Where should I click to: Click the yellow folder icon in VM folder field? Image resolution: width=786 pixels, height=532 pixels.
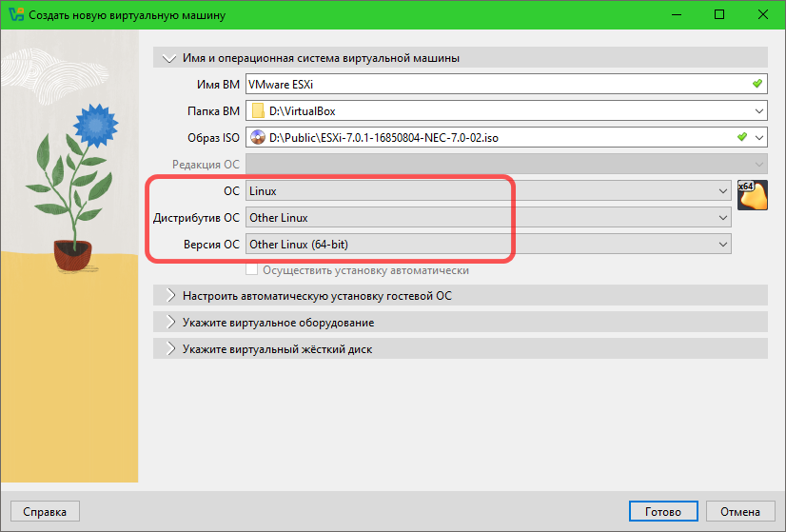click(258, 111)
